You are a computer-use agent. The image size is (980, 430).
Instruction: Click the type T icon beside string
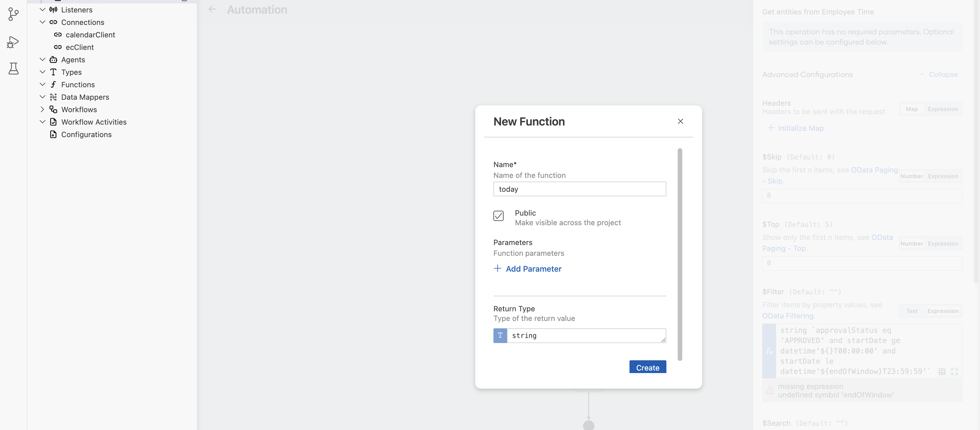(500, 335)
